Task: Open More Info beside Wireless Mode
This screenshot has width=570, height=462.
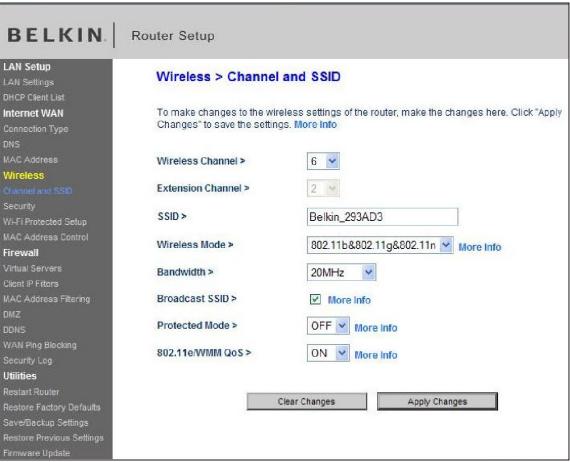Action: point(480,247)
